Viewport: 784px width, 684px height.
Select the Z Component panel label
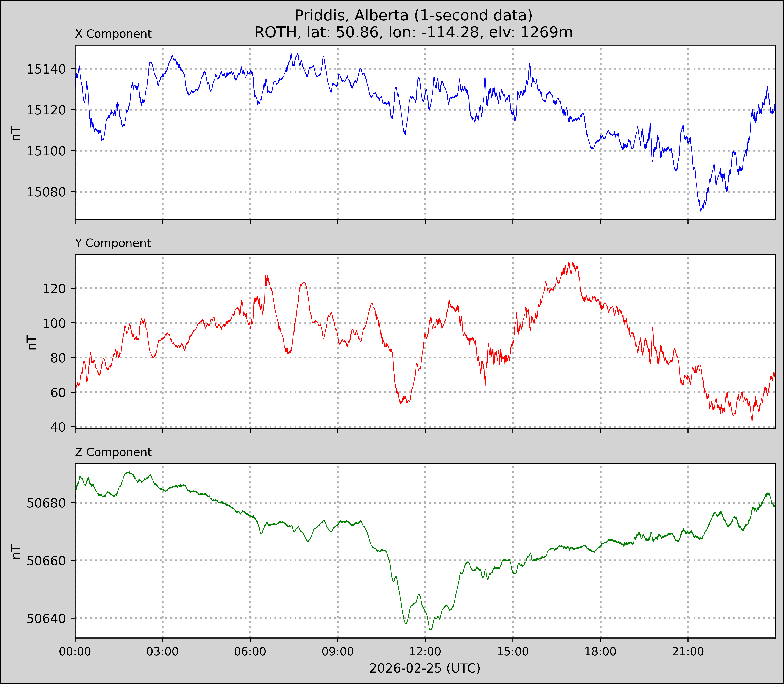113,452
